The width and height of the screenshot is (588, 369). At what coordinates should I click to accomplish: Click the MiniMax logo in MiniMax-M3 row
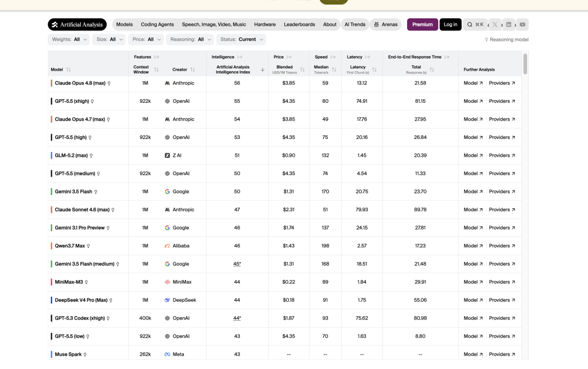[x=167, y=282]
